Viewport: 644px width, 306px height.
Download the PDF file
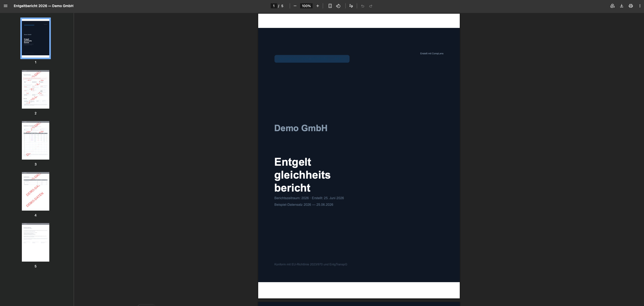pyautogui.click(x=622, y=6)
